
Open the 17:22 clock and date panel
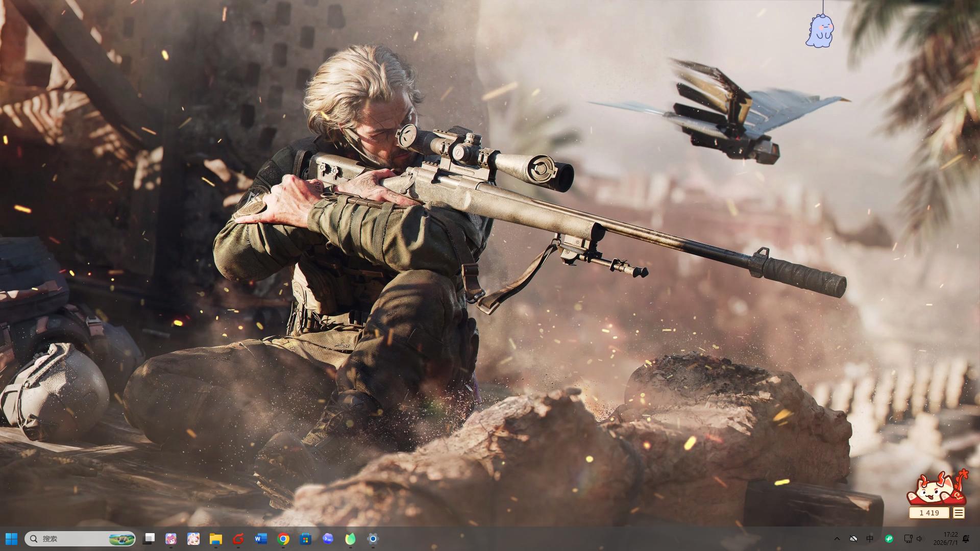[946, 539]
